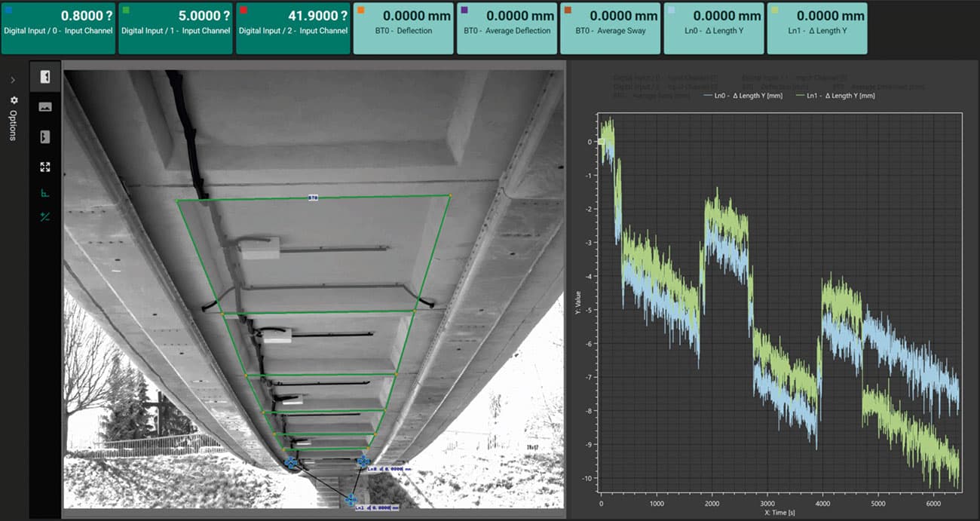Click the blue swatch on Digital Input / 0
The height and width of the screenshot is (521, 980).
8,10
